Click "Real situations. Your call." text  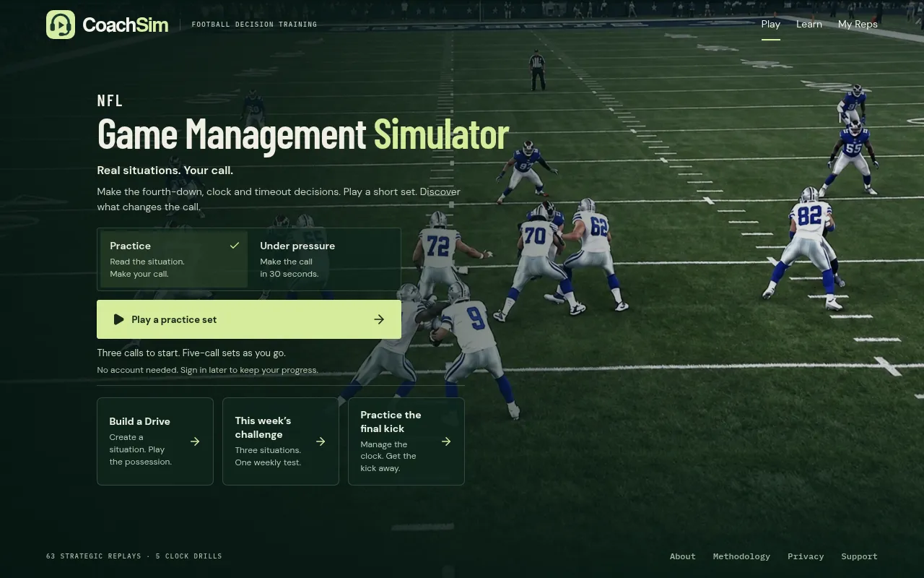coord(165,171)
